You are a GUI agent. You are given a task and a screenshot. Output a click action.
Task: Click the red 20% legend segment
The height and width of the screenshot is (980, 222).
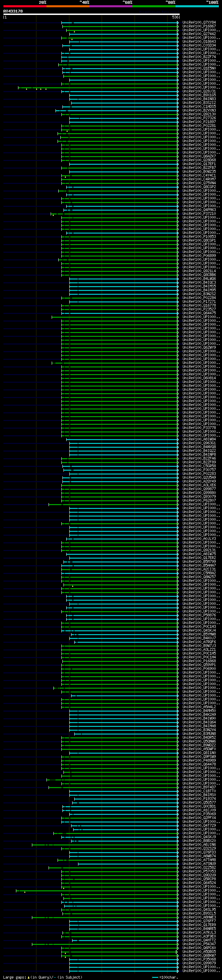point(25,6)
